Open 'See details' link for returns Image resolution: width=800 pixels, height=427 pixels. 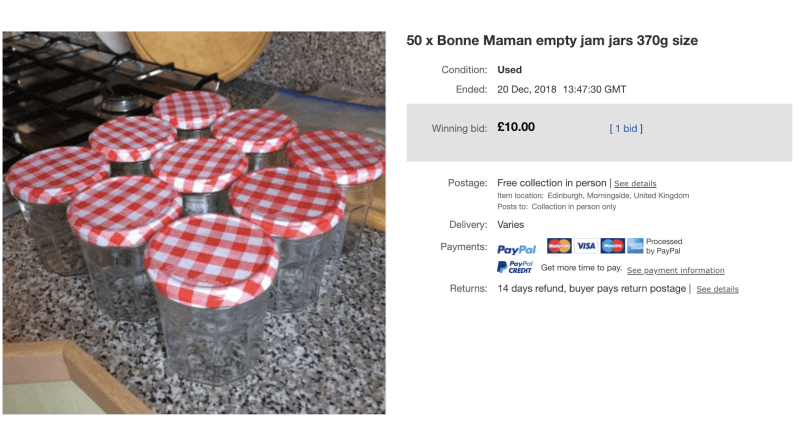click(x=717, y=289)
